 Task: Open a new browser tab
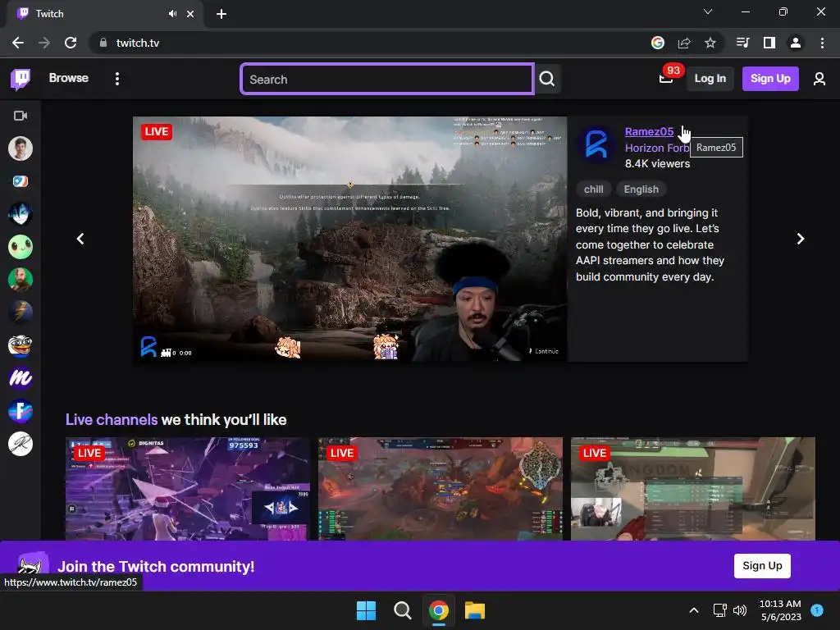(x=221, y=14)
